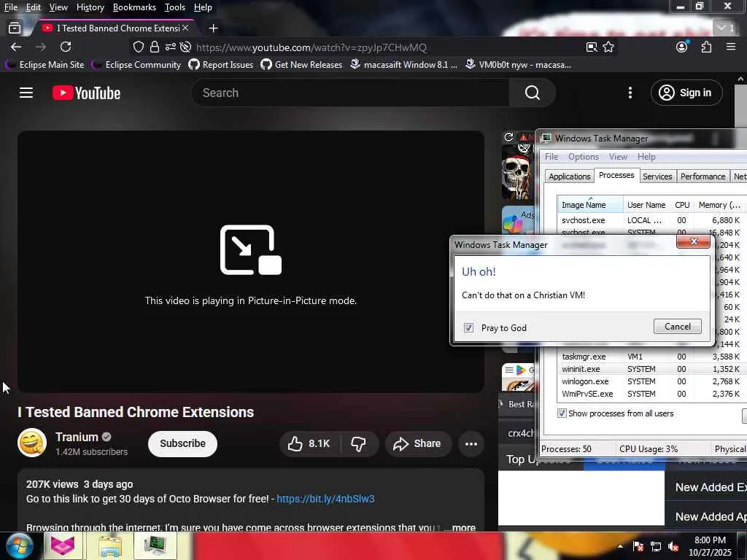Sort processes by Image Name column
This screenshot has width=747, height=560.
590,205
